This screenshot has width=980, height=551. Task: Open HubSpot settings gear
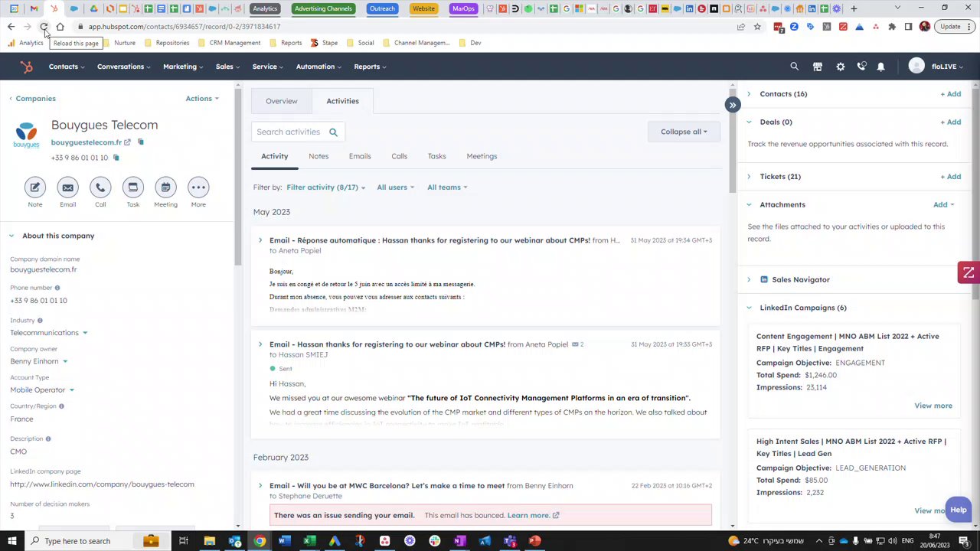(x=840, y=67)
